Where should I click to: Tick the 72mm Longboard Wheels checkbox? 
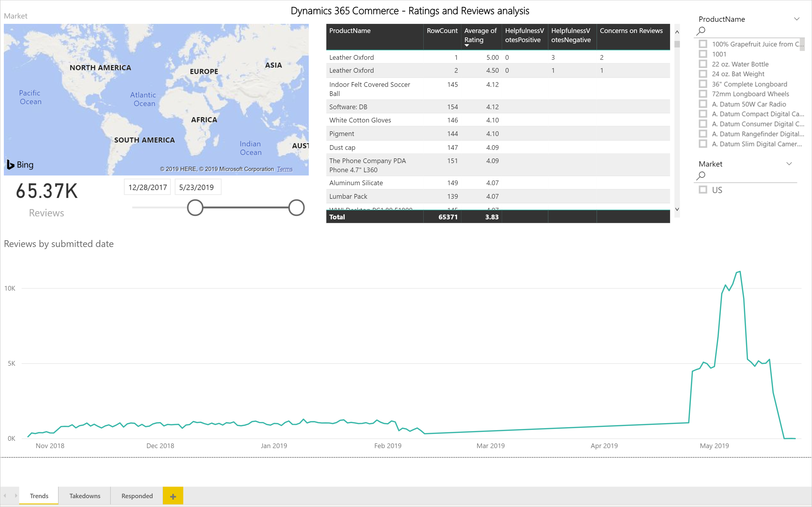pos(703,94)
